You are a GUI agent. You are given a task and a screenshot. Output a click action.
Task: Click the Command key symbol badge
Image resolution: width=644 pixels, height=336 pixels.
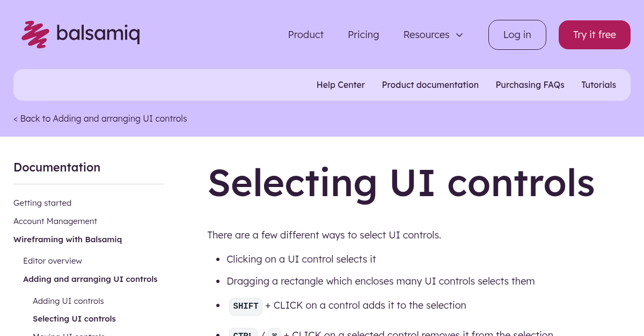point(274,333)
